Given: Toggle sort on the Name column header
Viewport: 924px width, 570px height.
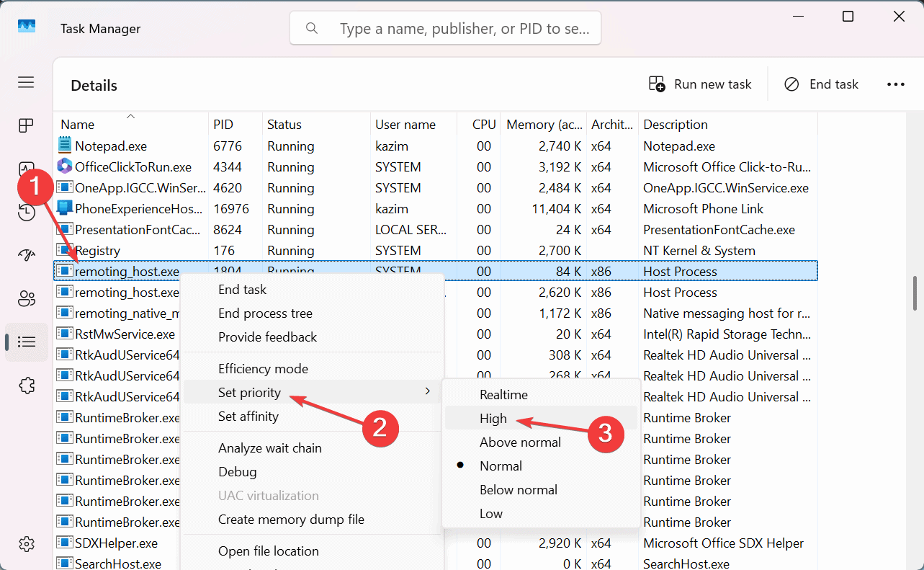Looking at the screenshot, I should [x=78, y=125].
